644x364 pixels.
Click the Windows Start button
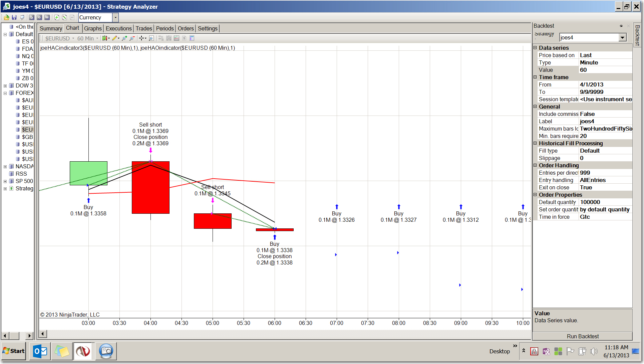[x=13, y=351]
